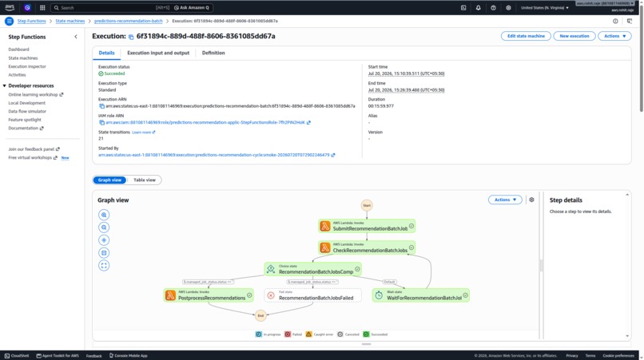The image size is (644, 360).
Task: Open the Started By execution link
Action: [x=217, y=155]
